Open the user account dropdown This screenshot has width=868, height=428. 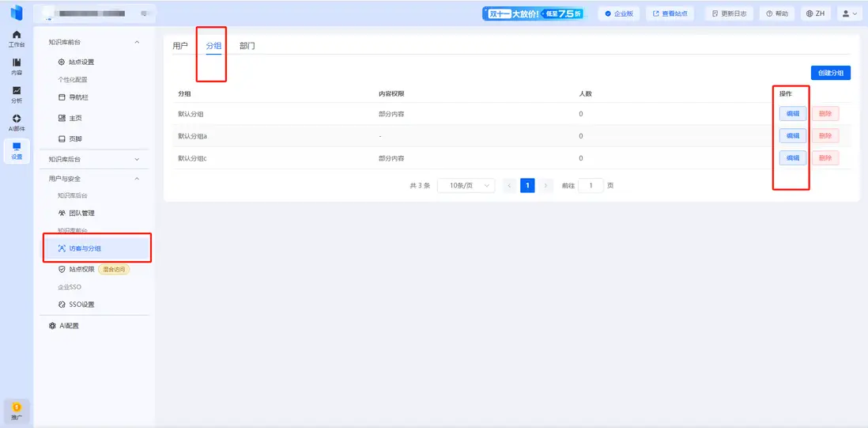pyautogui.click(x=849, y=13)
